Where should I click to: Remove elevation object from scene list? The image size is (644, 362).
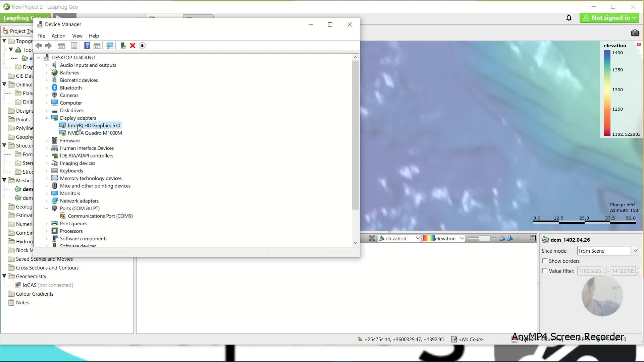[x=372, y=238]
